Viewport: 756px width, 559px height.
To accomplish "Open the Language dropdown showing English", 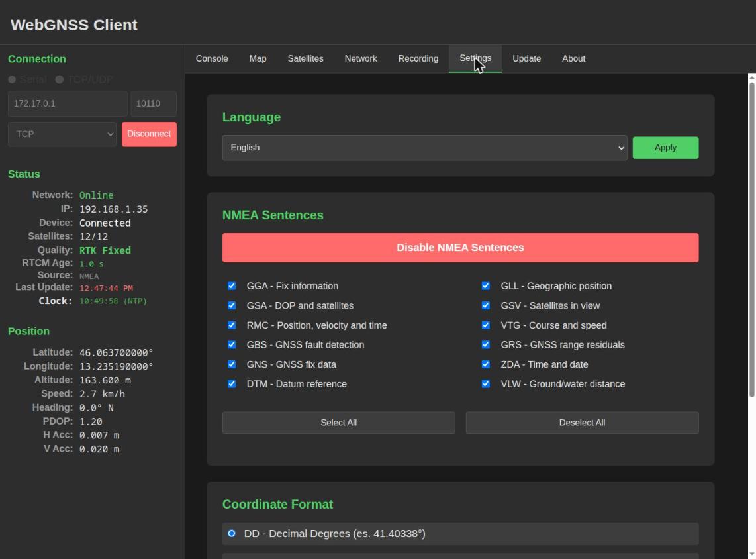I will pos(425,148).
